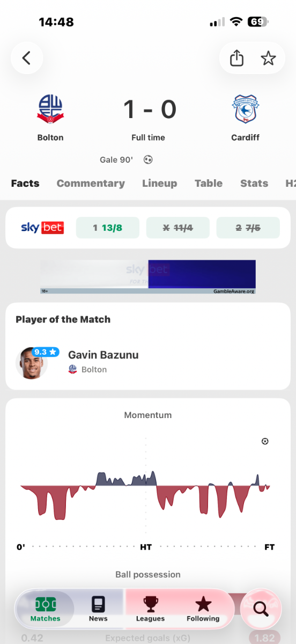Viewport: 296px width, 644px height.
Task: Switch to the Lineup tab
Action: pos(159,183)
